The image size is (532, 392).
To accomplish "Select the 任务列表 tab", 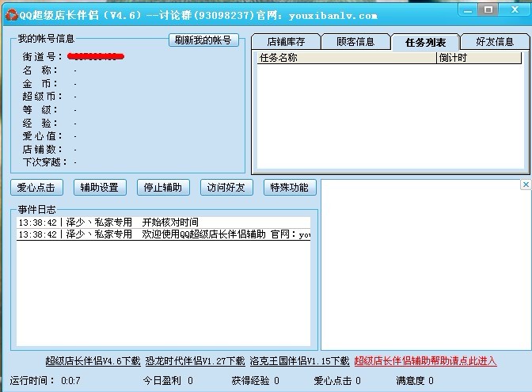I will click(425, 43).
